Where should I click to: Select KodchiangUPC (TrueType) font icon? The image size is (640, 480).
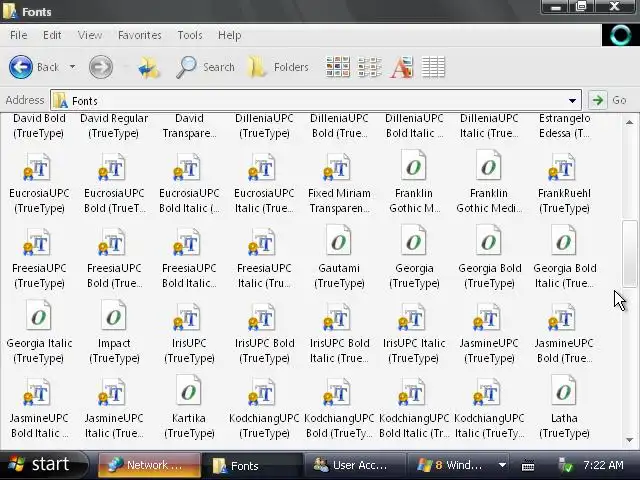[x=262, y=392]
